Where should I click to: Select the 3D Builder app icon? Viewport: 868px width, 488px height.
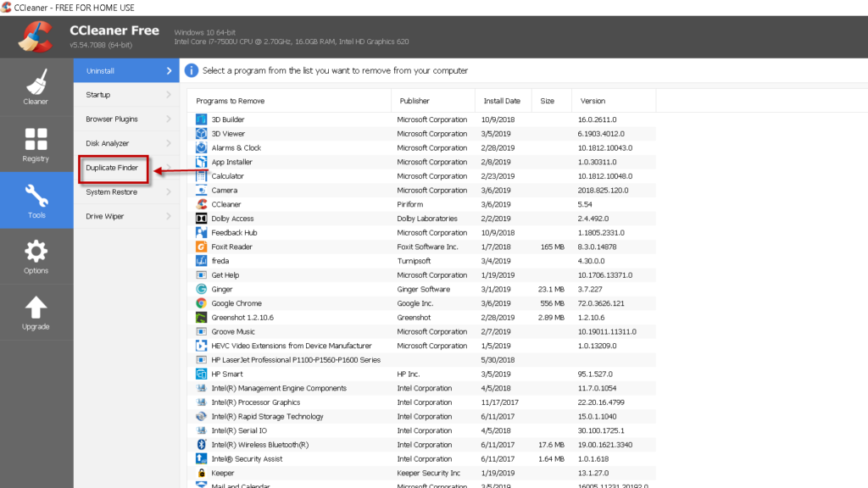tap(202, 119)
